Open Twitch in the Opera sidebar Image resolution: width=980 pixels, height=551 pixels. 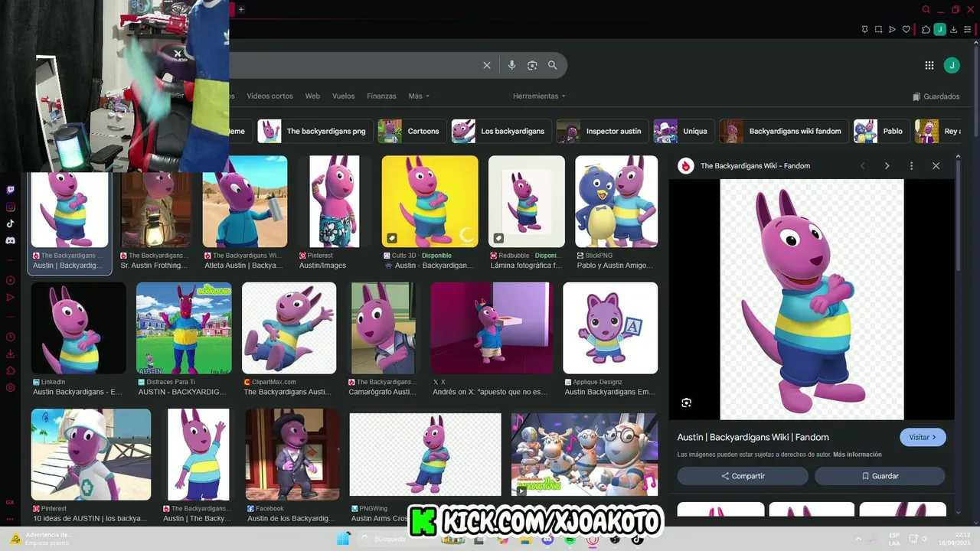click(x=10, y=190)
